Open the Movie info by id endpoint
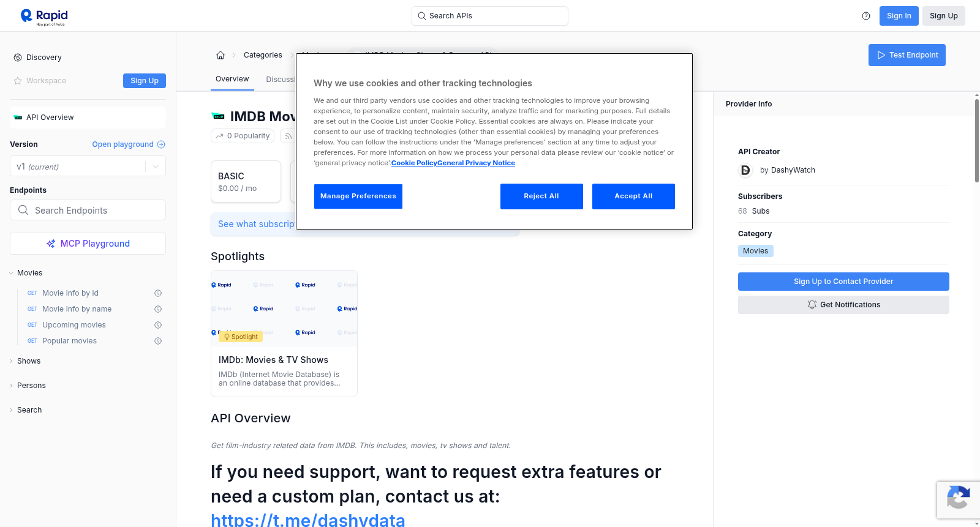Screen dimensions: 980x527 70,293
